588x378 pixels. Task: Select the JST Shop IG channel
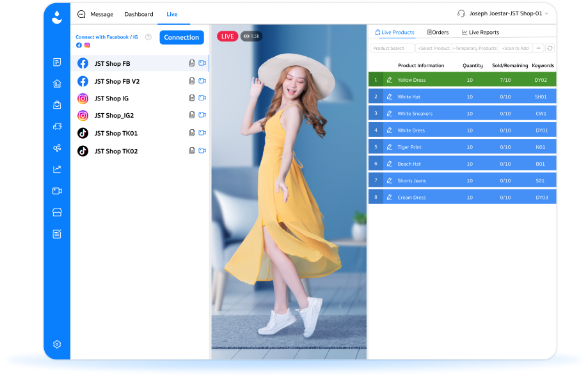(x=140, y=98)
